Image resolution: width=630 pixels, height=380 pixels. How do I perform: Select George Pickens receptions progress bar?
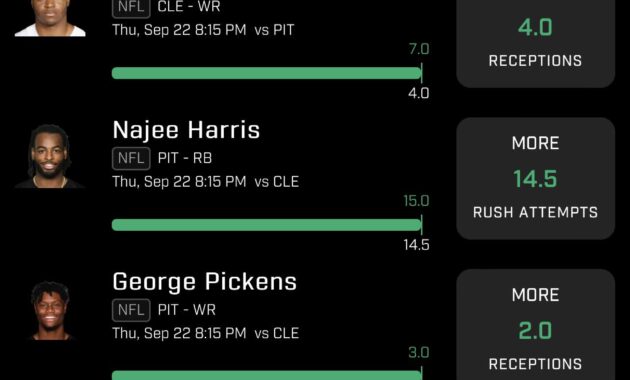click(x=267, y=376)
